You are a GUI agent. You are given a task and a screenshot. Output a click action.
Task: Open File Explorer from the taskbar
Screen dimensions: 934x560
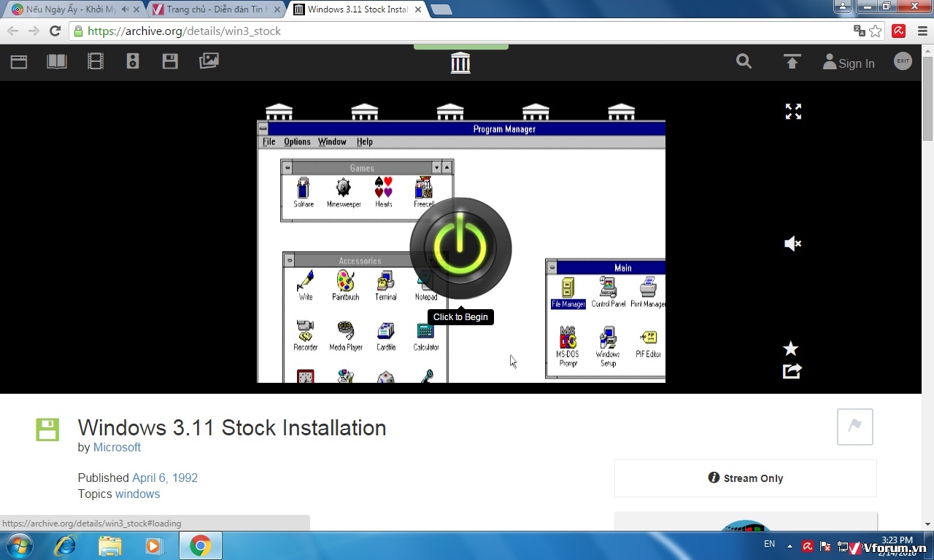pyautogui.click(x=110, y=545)
